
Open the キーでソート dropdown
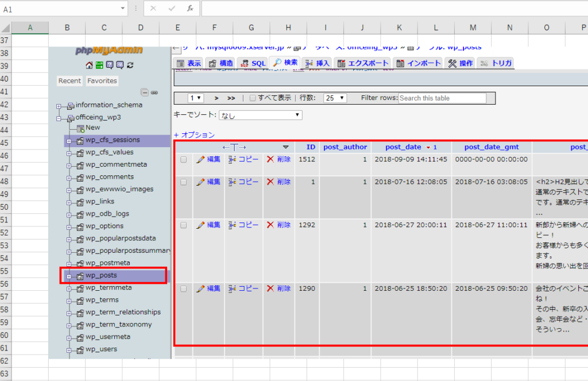[x=261, y=116]
